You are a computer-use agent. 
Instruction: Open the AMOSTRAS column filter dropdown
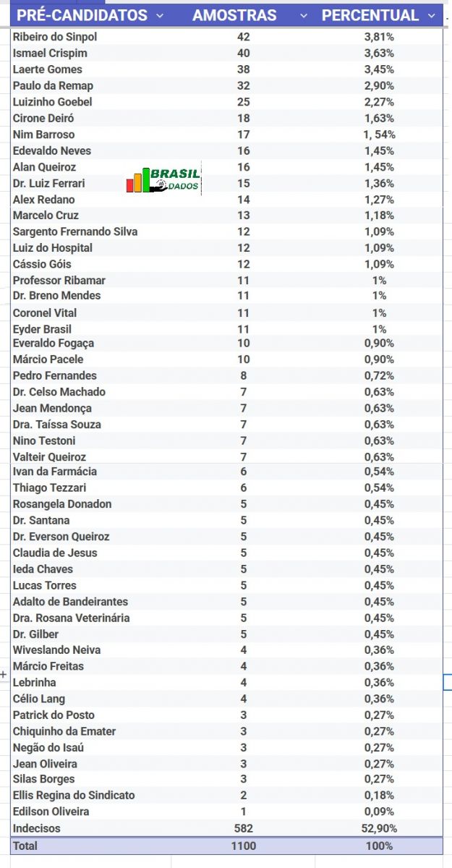(x=304, y=15)
